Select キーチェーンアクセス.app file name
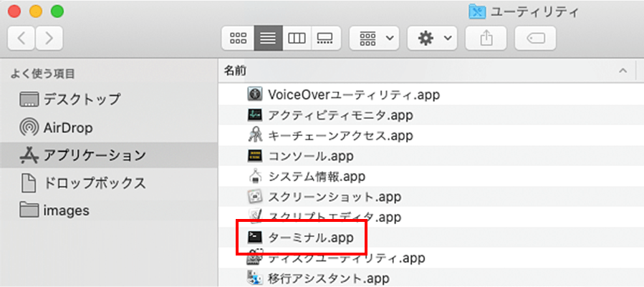 (340, 135)
